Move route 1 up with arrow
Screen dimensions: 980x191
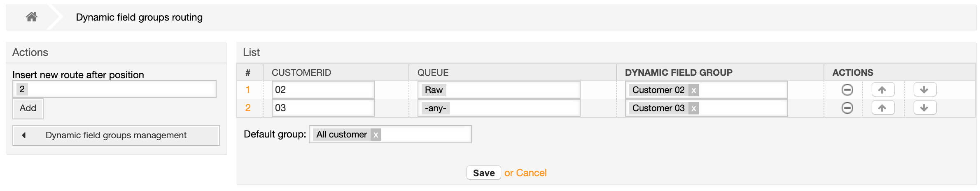click(x=882, y=90)
